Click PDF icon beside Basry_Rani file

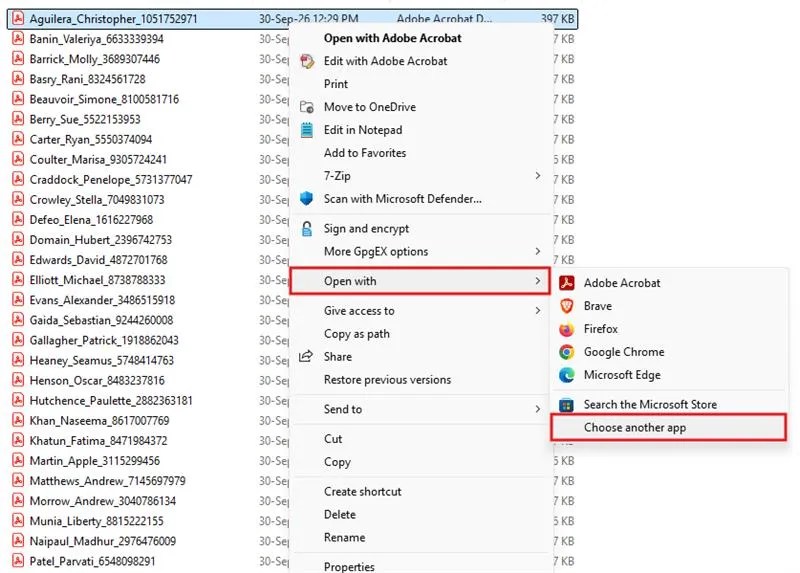click(18, 79)
